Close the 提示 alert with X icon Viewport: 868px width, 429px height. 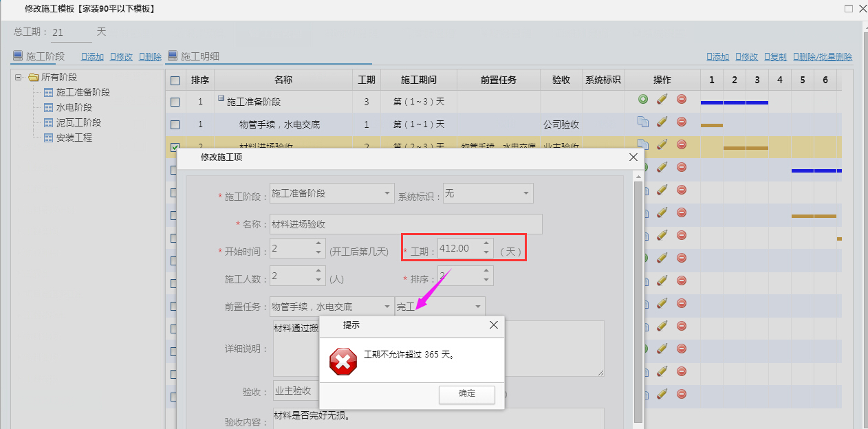493,325
